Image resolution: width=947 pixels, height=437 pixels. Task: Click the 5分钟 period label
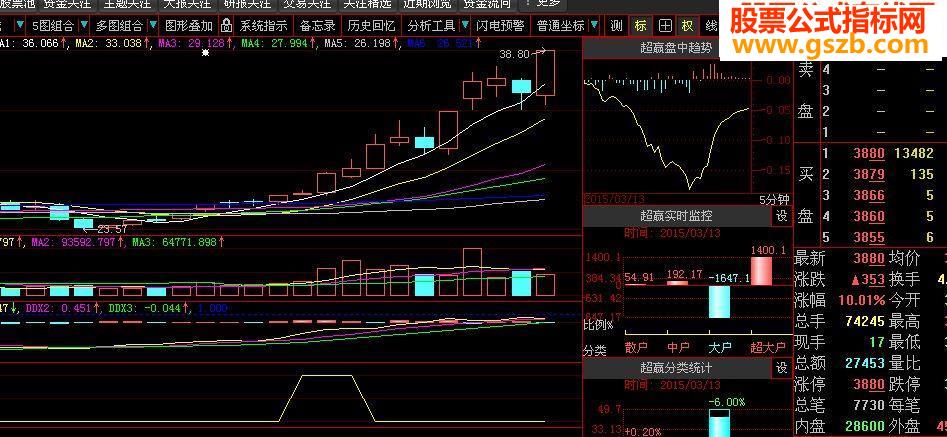point(774,200)
